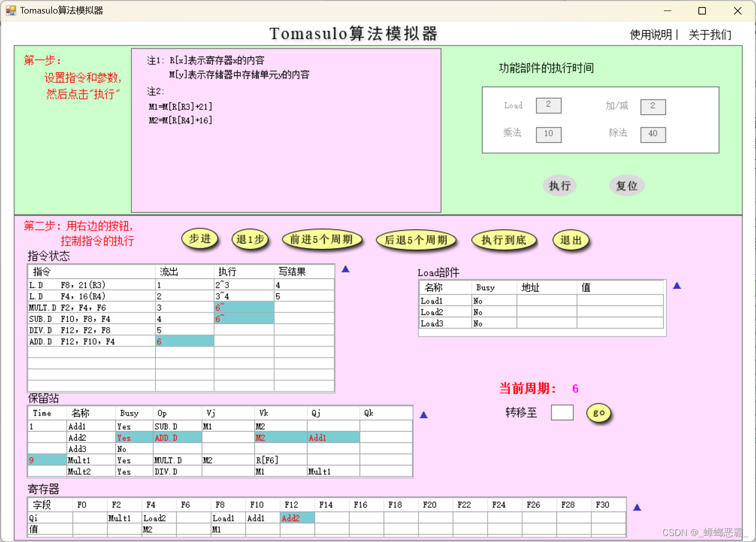Go back five cycles with 后退5个周期
Image resolution: width=756 pixels, height=542 pixels.
click(416, 240)
